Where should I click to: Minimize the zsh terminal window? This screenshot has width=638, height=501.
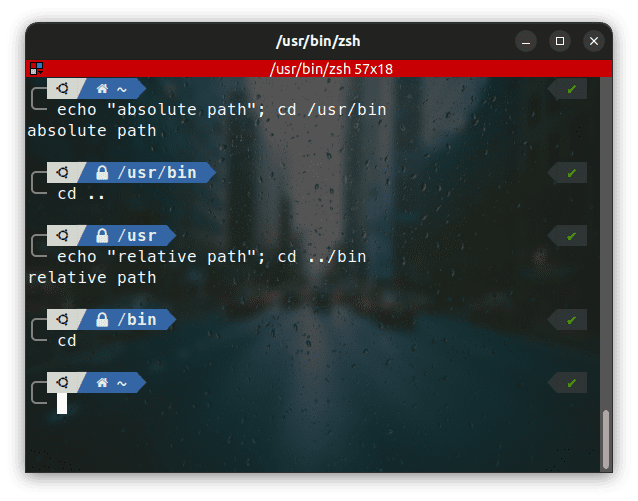tap(526, 41)
